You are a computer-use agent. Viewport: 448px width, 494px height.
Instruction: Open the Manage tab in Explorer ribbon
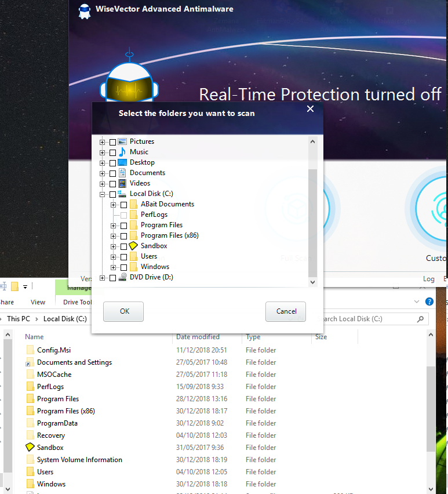click(x=79, y=288)
